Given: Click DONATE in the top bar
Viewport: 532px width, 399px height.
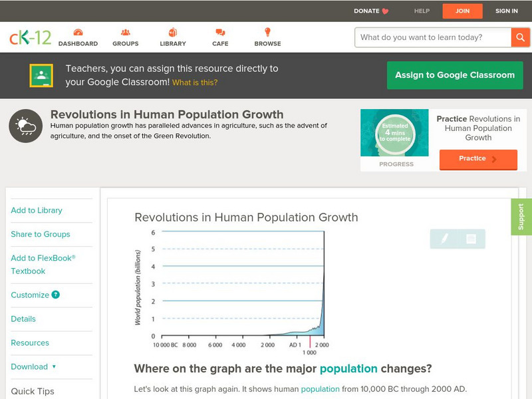Looking at the screenshot, I should tap(366, 11).
